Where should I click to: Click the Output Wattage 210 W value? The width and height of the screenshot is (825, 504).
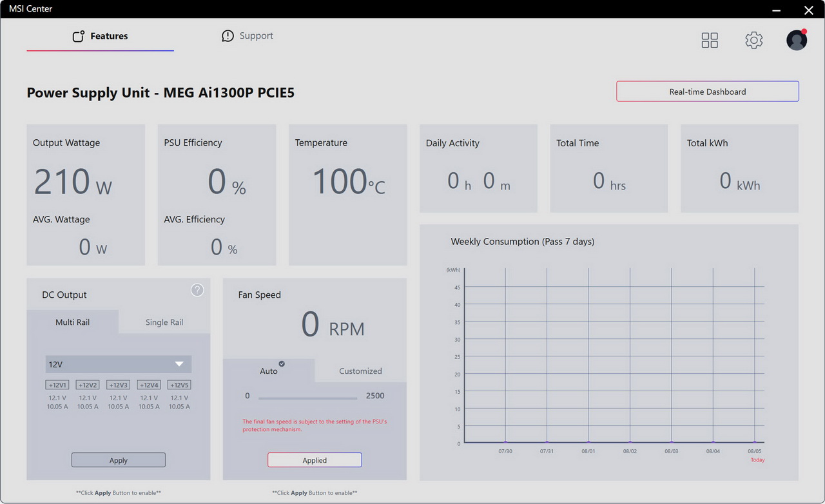[x=73, y=181]
